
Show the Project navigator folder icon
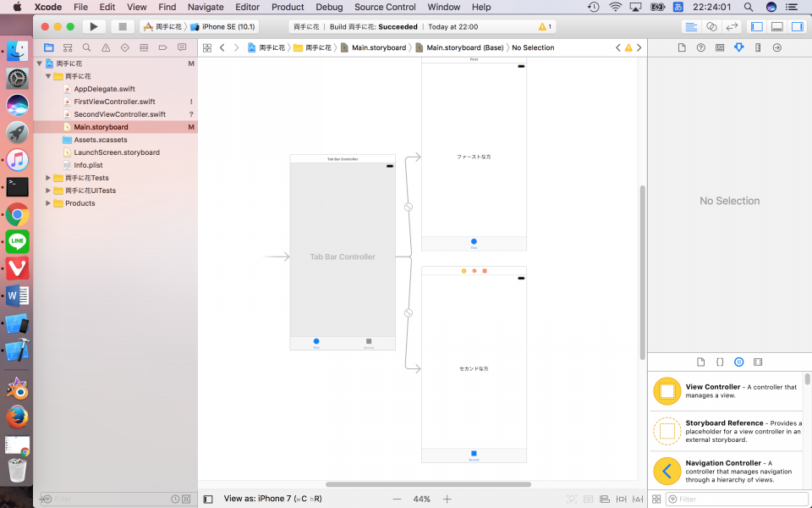(49, 47)
